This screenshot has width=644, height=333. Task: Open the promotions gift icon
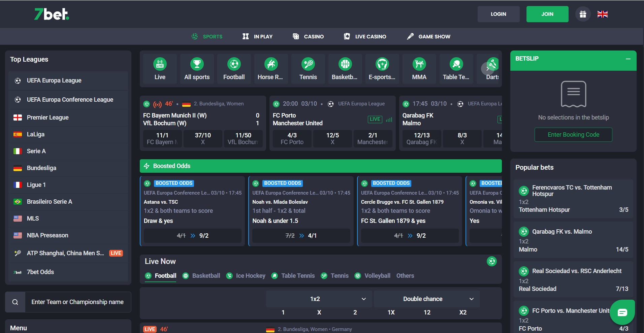click(x=582, y=14)
